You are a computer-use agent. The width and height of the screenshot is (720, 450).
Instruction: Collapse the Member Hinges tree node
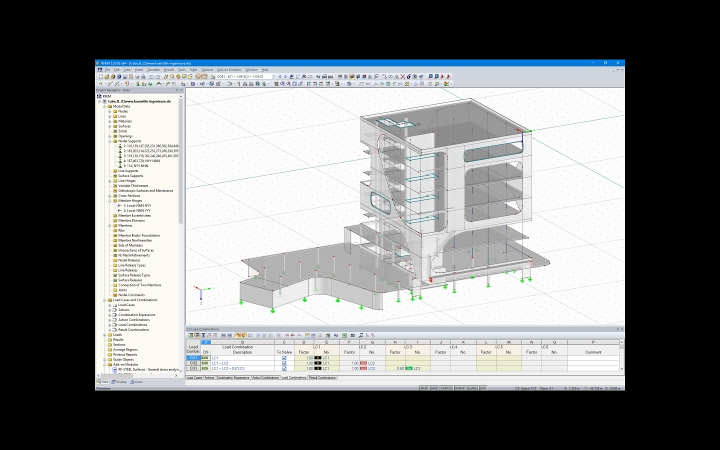click(110, 201)
